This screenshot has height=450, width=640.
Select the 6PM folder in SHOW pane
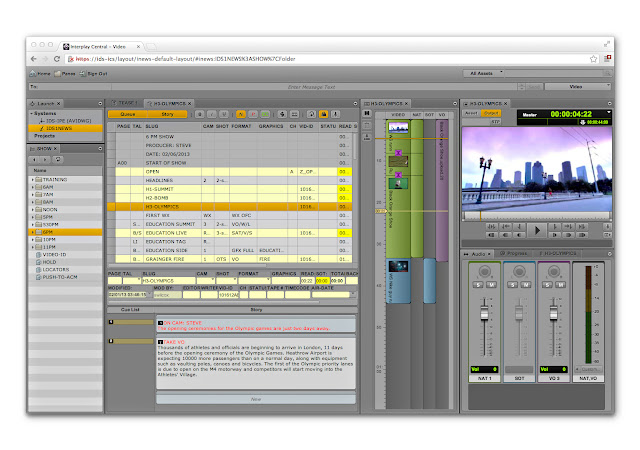pos(65,232)
